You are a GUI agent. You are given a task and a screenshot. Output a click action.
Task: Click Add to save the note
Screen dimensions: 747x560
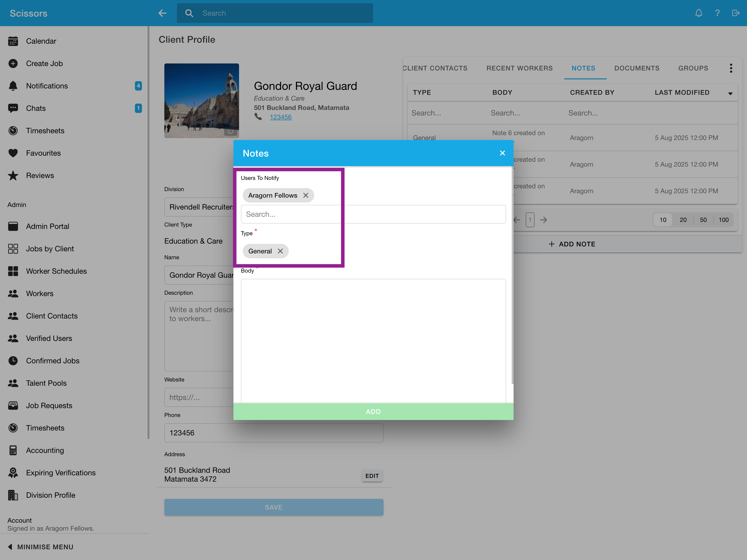(x=373, y=411)
